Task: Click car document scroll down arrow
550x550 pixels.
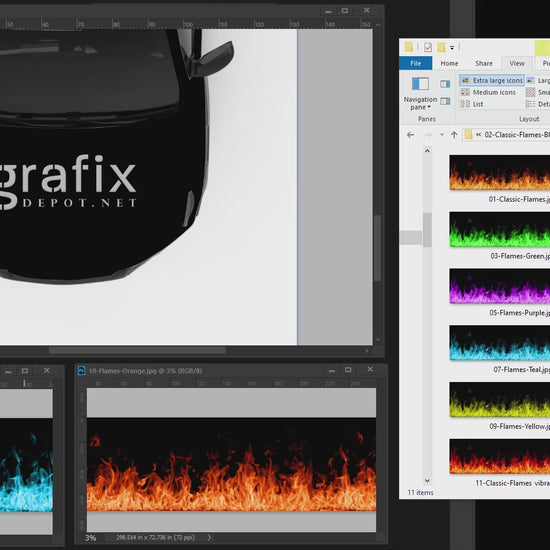Action: pos(378,340)
